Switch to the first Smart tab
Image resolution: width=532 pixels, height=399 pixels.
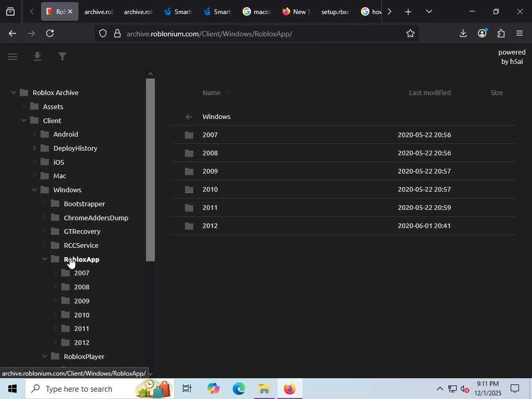[178, 12]
